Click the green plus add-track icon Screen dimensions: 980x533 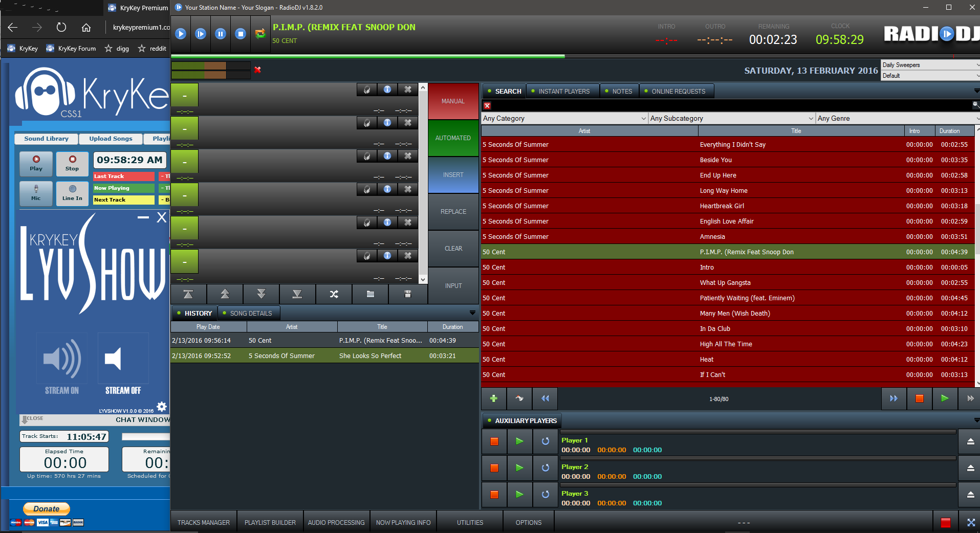point(493,398)
